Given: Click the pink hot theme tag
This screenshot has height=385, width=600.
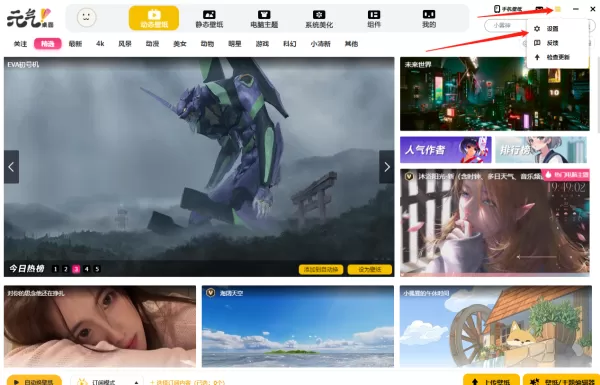Looking at the screenshot, I should pos(565,175).
